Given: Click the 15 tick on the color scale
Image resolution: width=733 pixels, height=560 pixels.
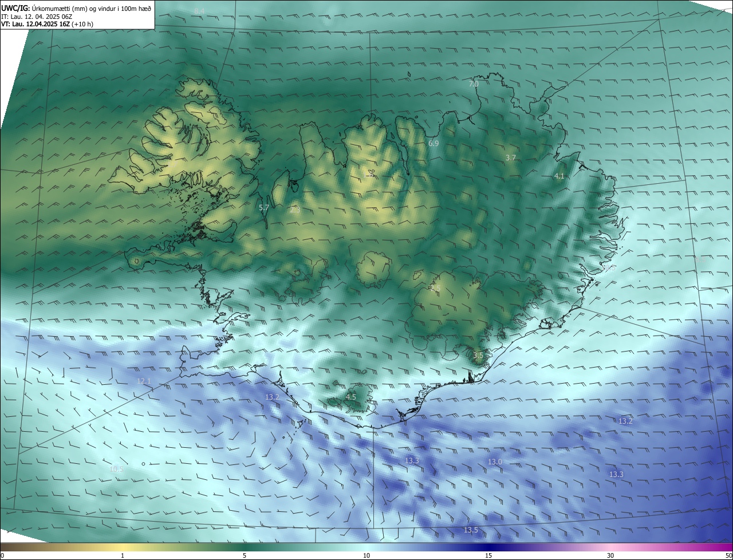Looking at the screenshot, I should [488, 556].
